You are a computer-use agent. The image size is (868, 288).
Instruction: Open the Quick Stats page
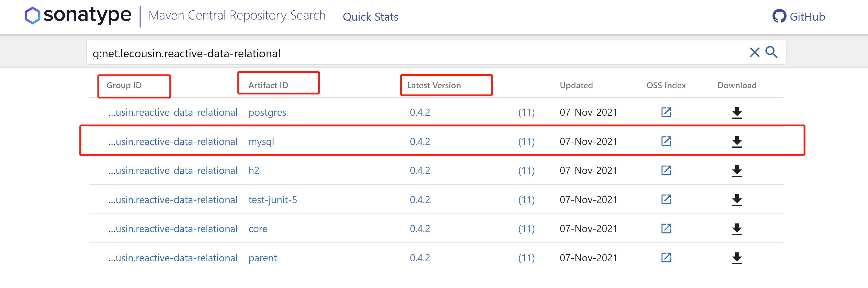pyautogui.click(x=370, y=17)
